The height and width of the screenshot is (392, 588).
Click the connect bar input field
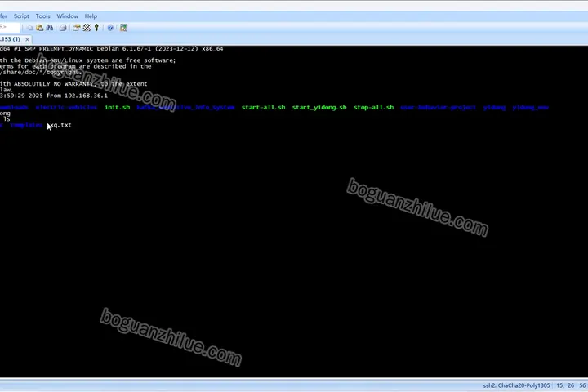(x=9, y=28)
